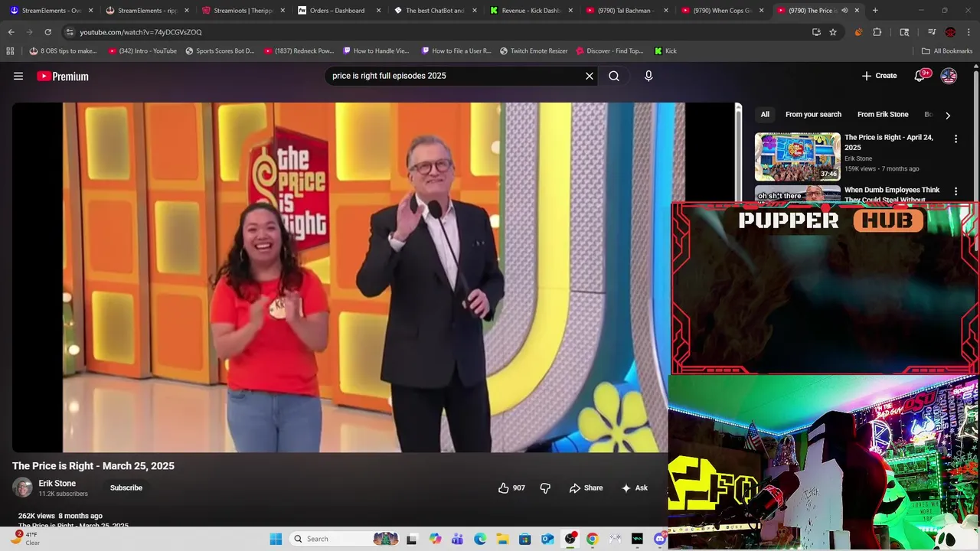980x551 pixels.
Task: Open the Erik Stone channel avatar
Action: (x=22, y=487)
